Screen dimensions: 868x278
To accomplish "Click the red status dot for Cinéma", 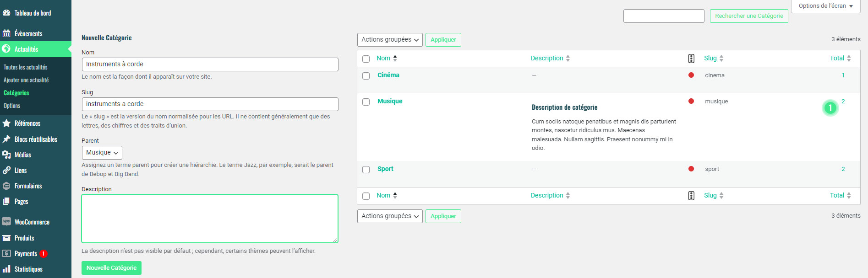I will (691, 75).
